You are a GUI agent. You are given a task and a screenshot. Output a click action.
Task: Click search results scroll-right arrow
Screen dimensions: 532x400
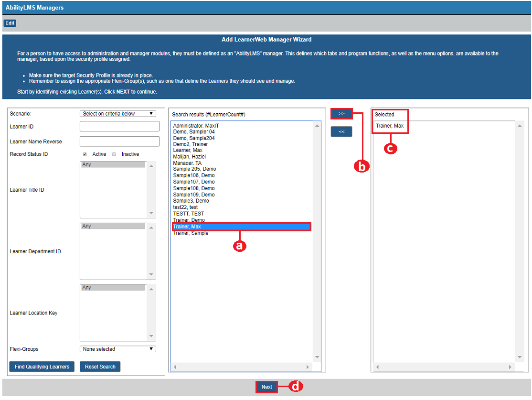point(308,367)
